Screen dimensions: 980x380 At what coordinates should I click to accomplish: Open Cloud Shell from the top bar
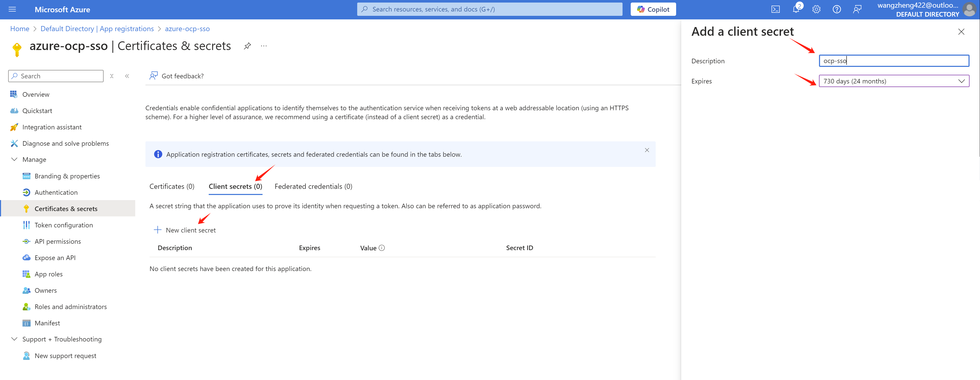click(x=775, y=9)
